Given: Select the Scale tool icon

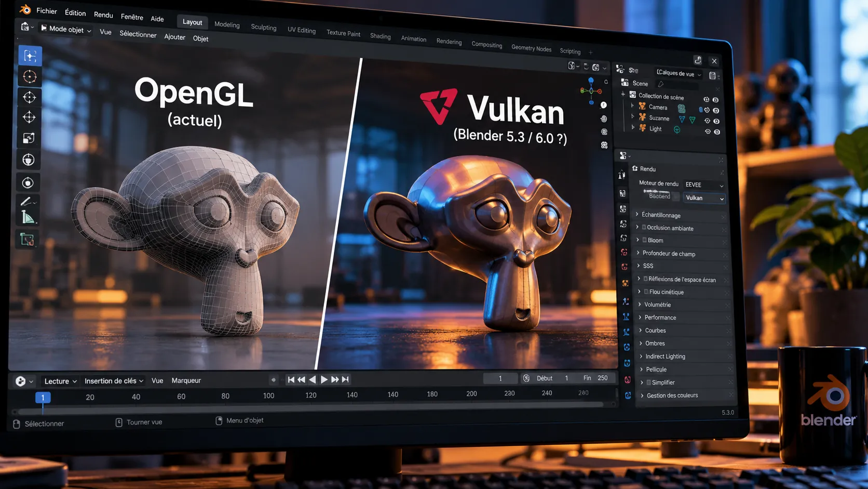Looking at the screenshot, I should (29, 138).
